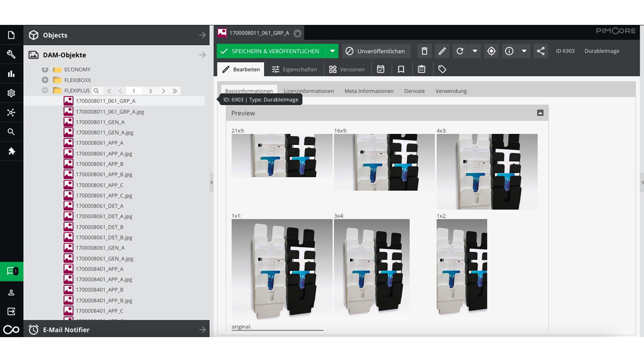Reload the asset with the refresh icon
This screenshot has height=362, width=644.
tap(460, 51)
